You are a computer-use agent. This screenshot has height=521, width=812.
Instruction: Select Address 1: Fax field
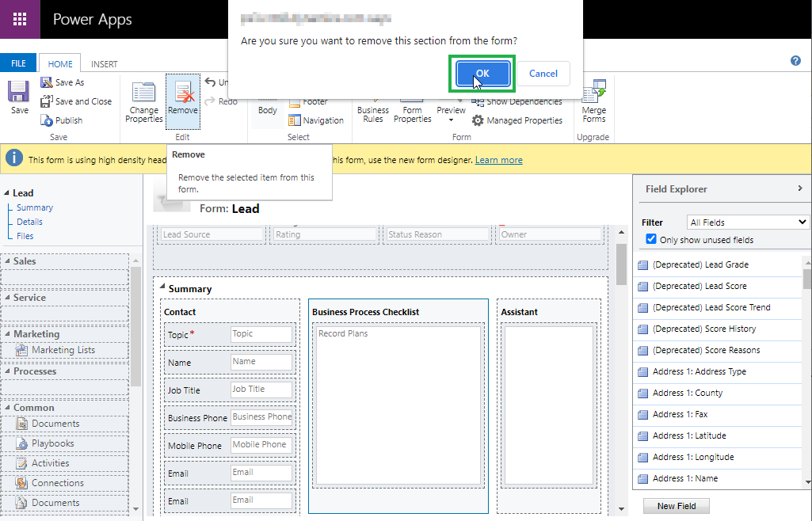tap(718, 414)
